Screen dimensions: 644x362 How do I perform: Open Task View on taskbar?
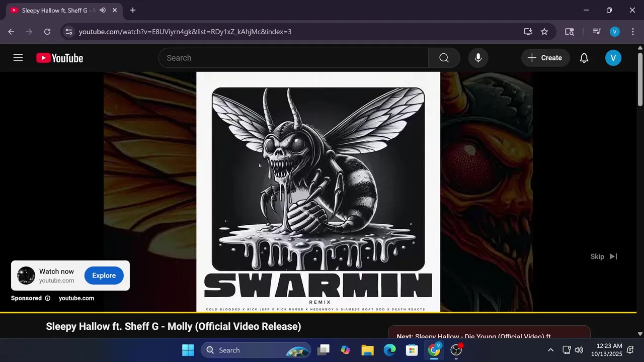[324, 350]
